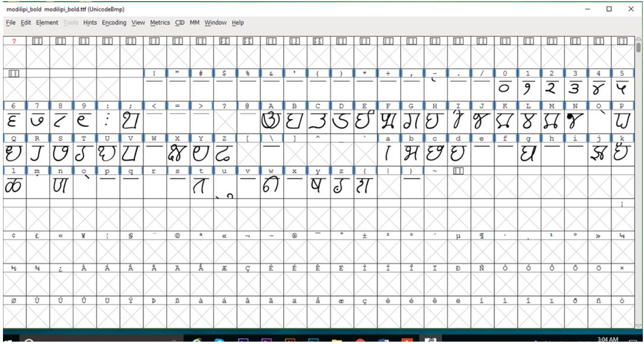The width and height of the screenshot is (644, 344).
Task: Select the uppercase M glyph cell
Action: coord(553,121)
